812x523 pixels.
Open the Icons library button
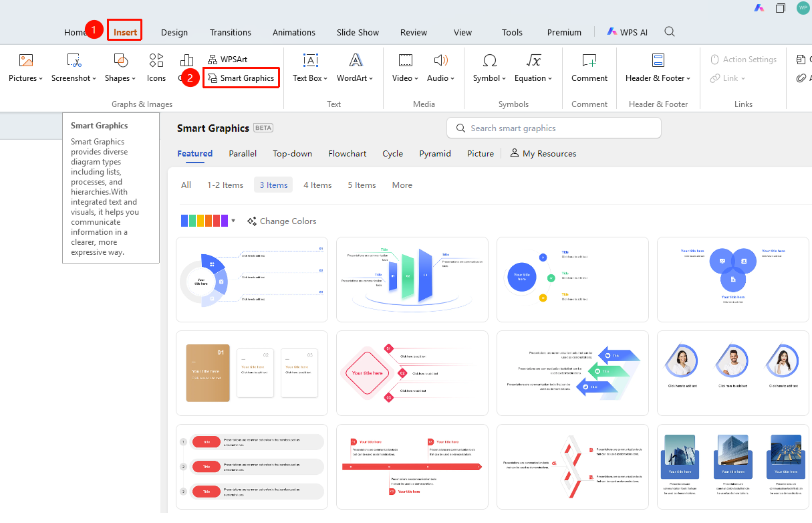click(x=156, y=68)
